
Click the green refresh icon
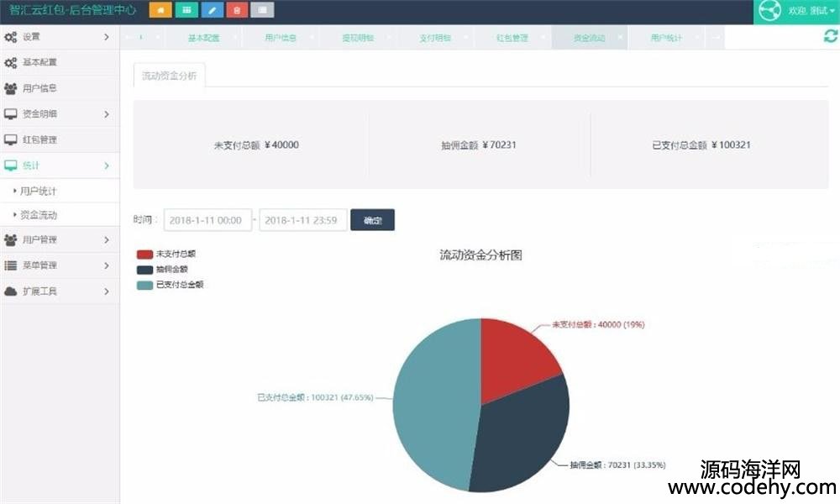(x=831, y=36)
